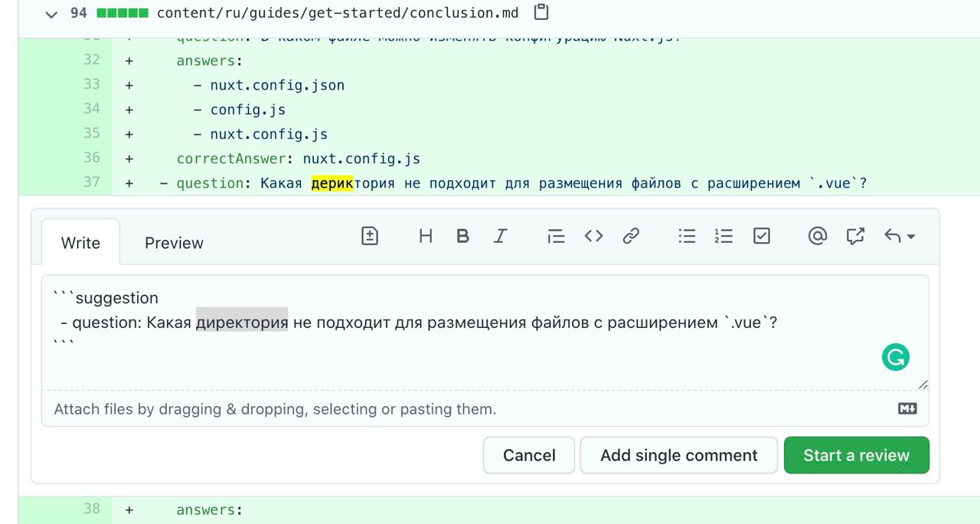Click diff line number 35
980x524 pixels.
tap(91, 133)
